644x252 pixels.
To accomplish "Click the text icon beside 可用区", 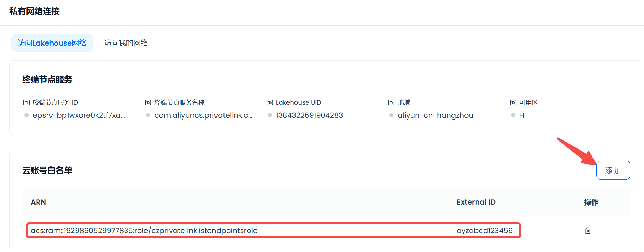I will tap(513, 102).
